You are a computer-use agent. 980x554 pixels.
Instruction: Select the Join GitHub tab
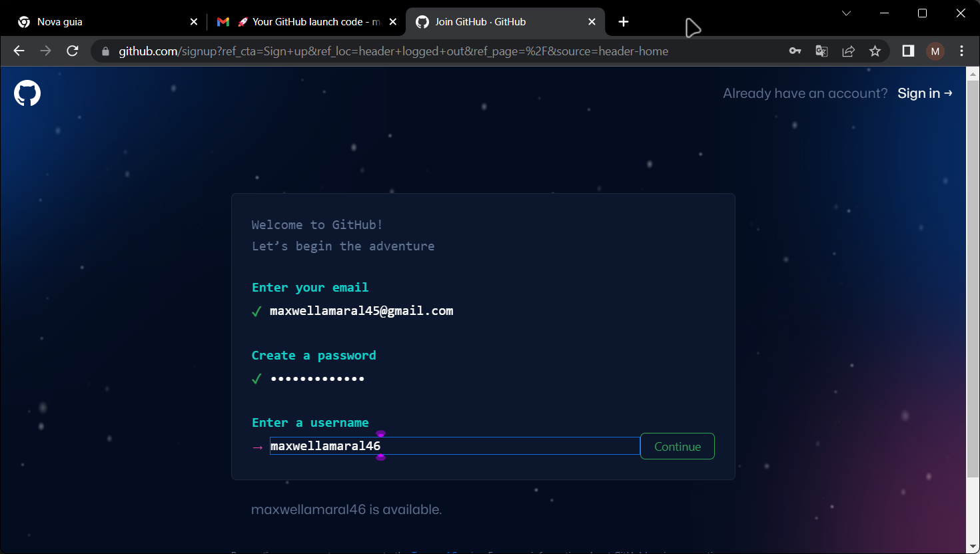click(505, 22)
